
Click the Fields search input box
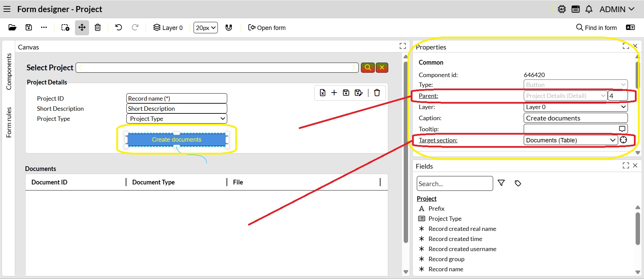[x=454, y=184]
